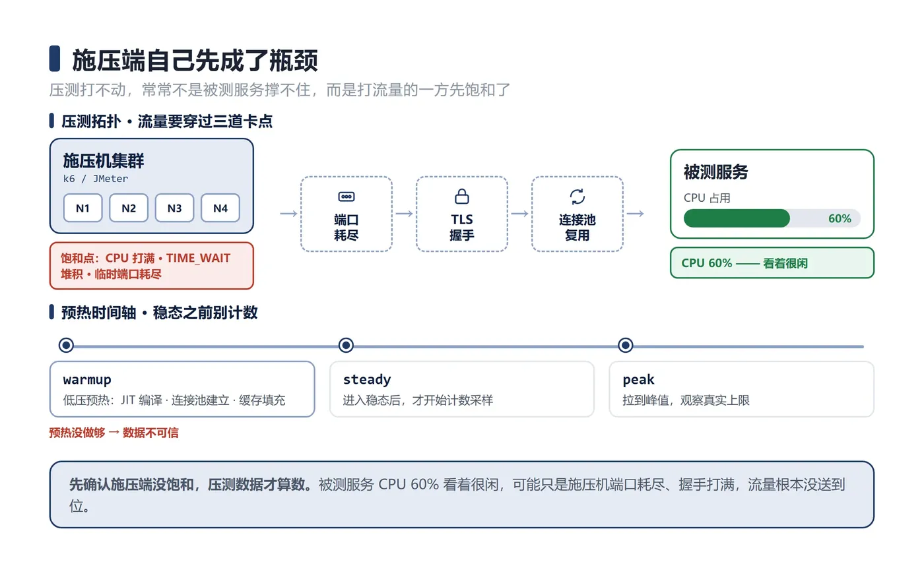Click the peak timeline marker dot
Screen dimensions: 924x585
point(626,345)
